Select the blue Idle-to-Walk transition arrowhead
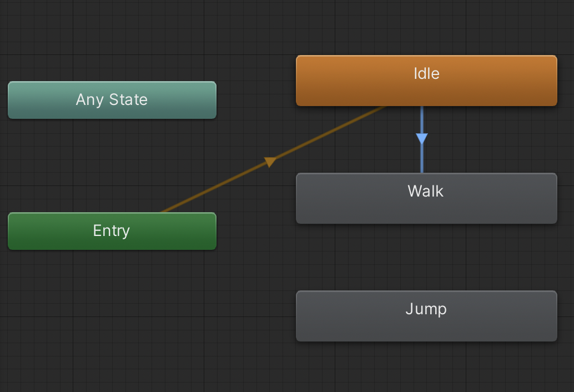 click(x=422, y=138)
